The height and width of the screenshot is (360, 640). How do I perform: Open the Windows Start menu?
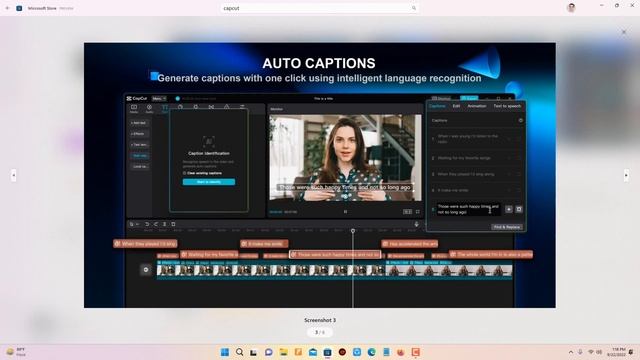pyautogui.click(x=225, y=352)
